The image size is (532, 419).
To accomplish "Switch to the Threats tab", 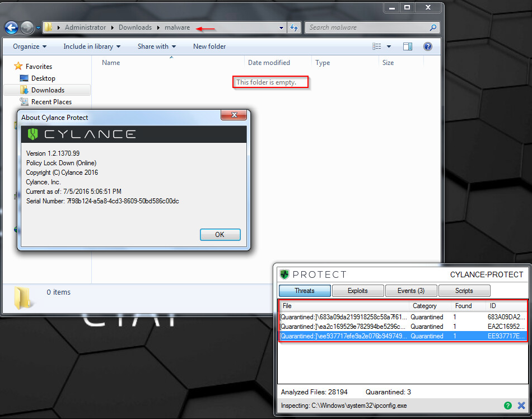I will click(x=305, y=291).
